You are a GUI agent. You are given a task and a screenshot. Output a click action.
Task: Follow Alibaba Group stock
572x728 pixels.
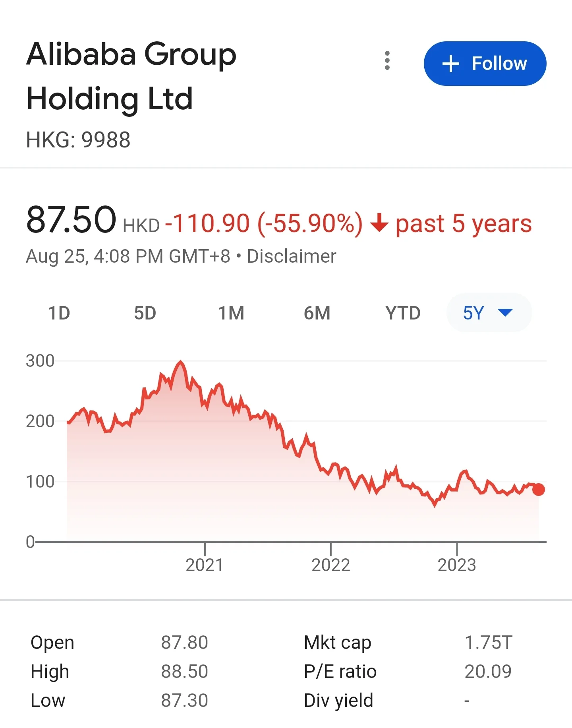tap(485, 64)
